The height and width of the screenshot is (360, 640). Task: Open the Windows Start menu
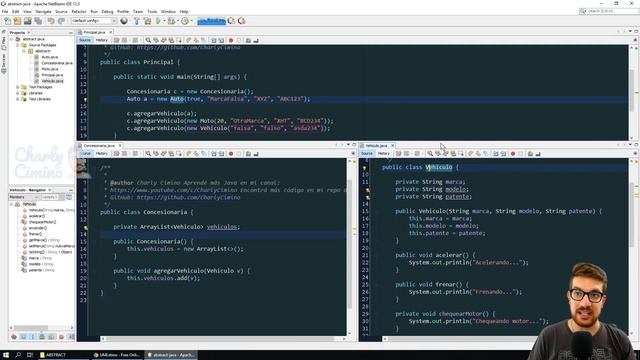(6, 355)
